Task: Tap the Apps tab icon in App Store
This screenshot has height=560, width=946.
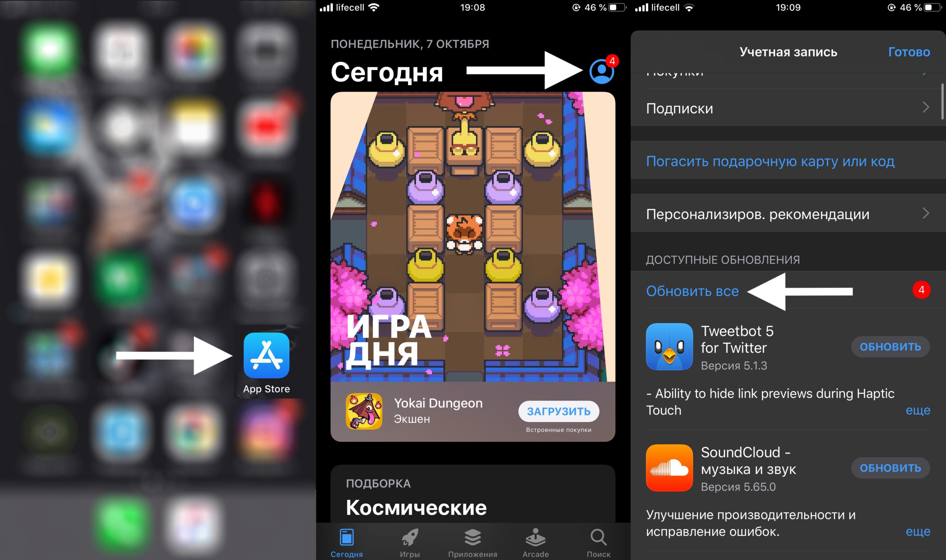Action: click(x=470, y=540)
